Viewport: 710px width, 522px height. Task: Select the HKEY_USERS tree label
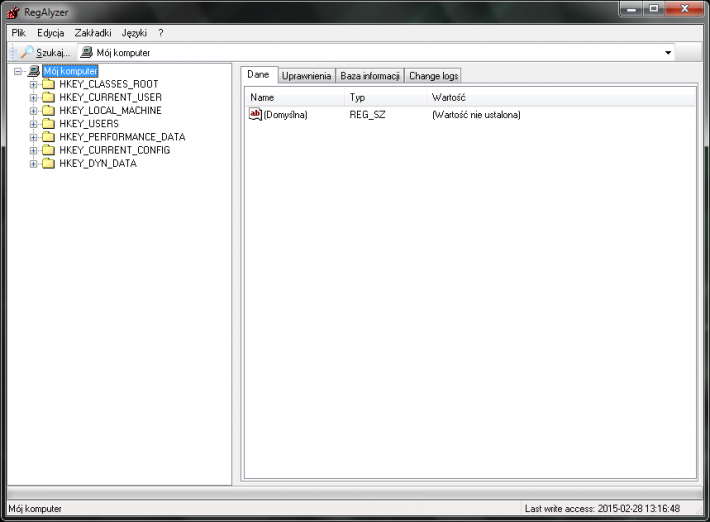click(x=89, y=124)
